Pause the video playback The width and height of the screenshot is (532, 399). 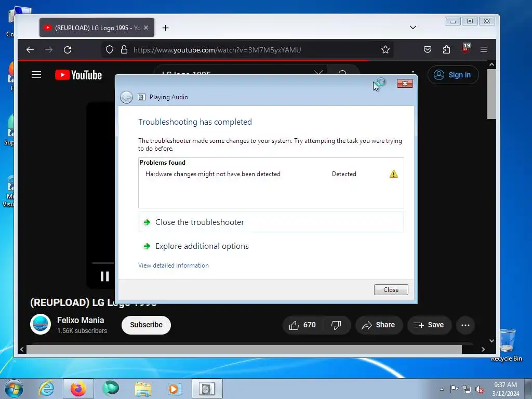[105, 276]
